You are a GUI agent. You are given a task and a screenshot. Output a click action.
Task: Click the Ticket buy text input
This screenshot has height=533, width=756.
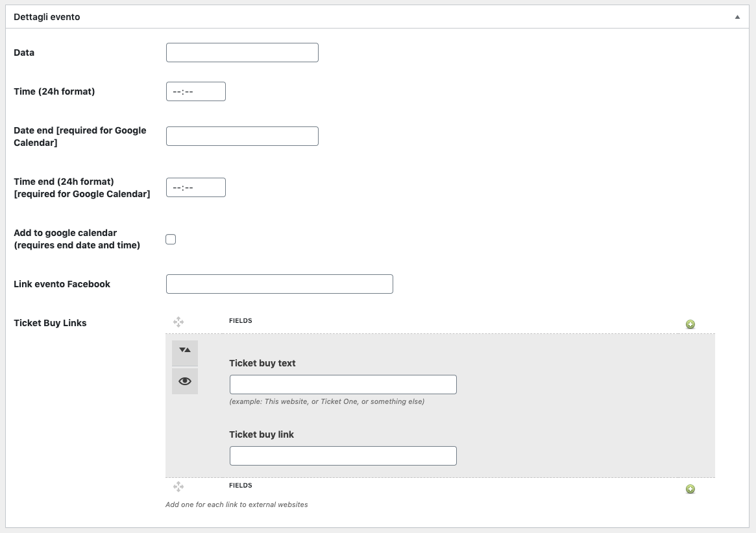click(x=343, y=385)
